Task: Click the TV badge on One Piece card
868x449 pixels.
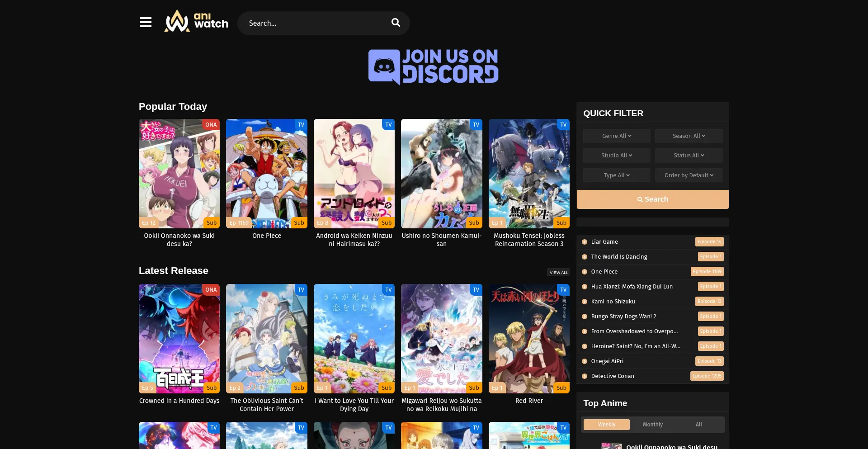Action: 301,125
